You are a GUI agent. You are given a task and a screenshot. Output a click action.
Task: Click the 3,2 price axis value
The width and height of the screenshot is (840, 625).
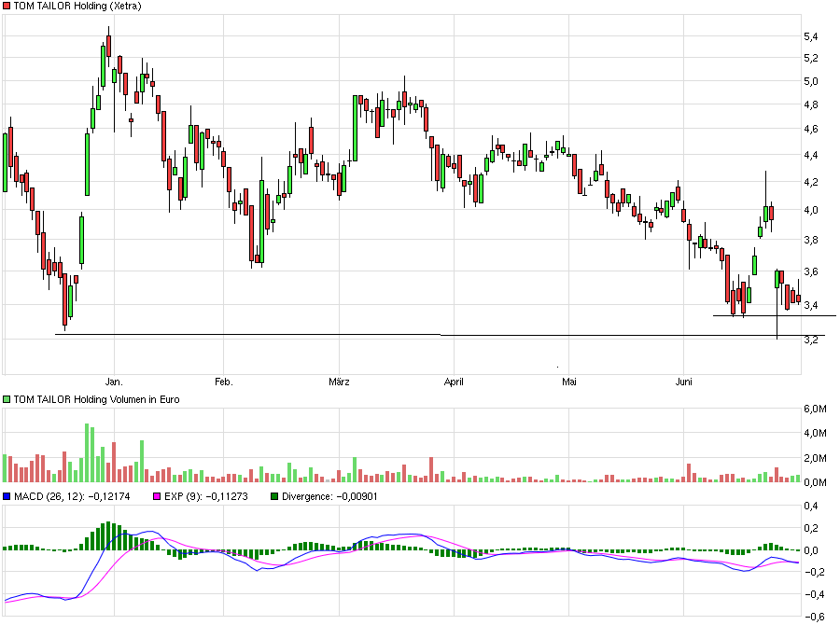[810, 340]
